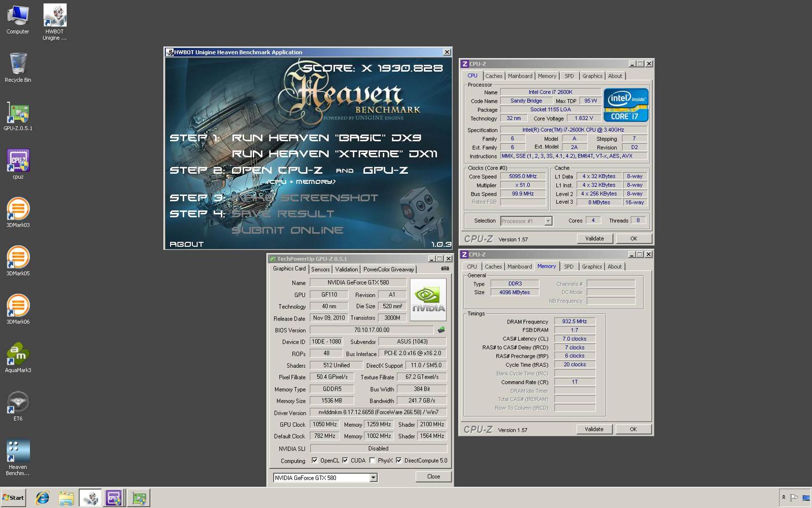Click About in Heaven app
This screenshot has width=812, height=508.
pyautogui.click(x=186, y=244)
